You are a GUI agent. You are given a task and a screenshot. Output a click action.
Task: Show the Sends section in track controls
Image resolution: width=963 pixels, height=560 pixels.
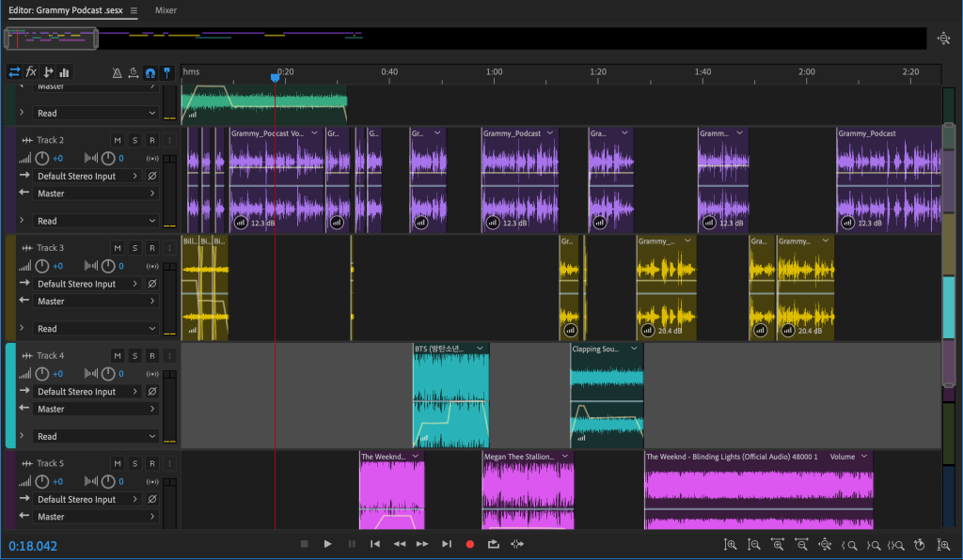tap(48, 72)
